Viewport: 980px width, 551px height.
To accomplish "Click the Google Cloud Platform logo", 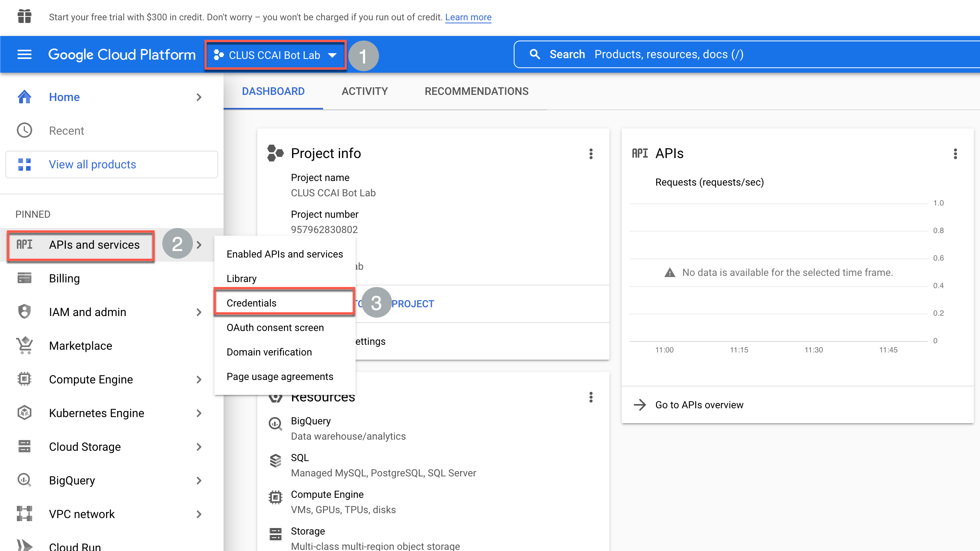I will (122, 55).
